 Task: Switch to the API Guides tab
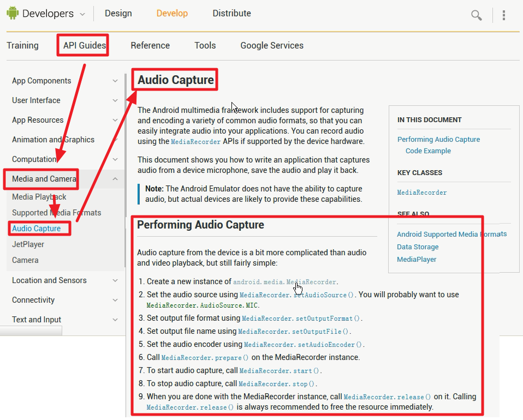coord(85,45)
